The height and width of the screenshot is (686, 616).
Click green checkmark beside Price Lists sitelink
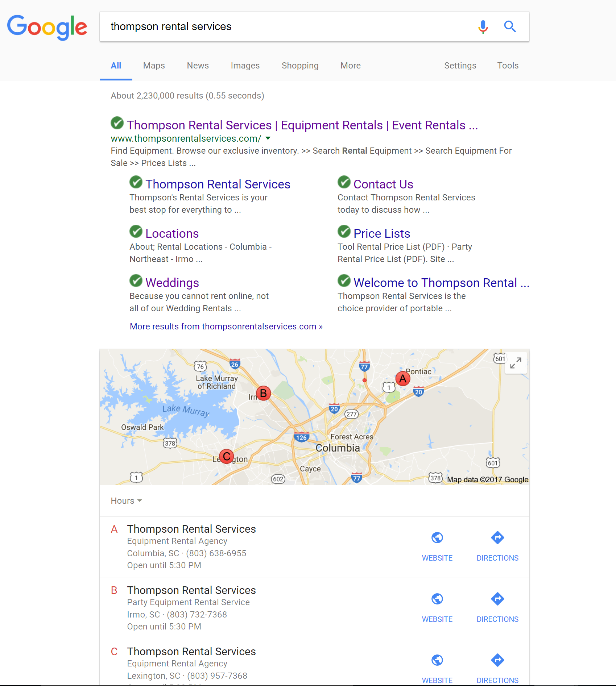click(x=344, y=232)
